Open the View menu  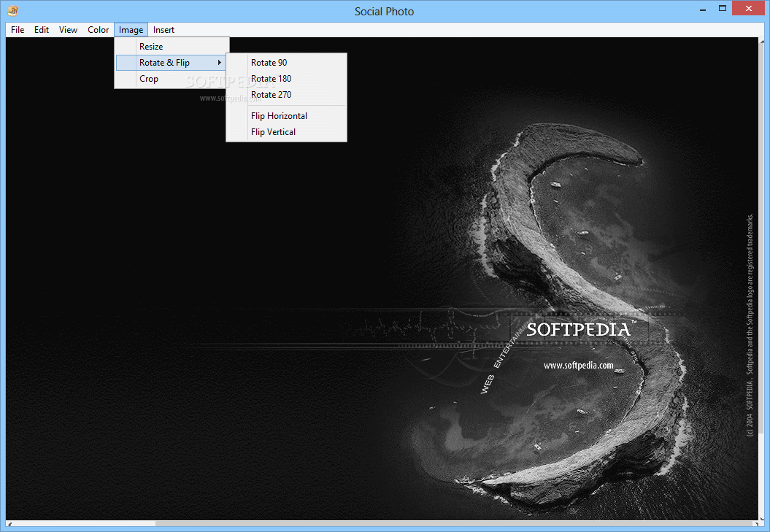tap(68, 30)
